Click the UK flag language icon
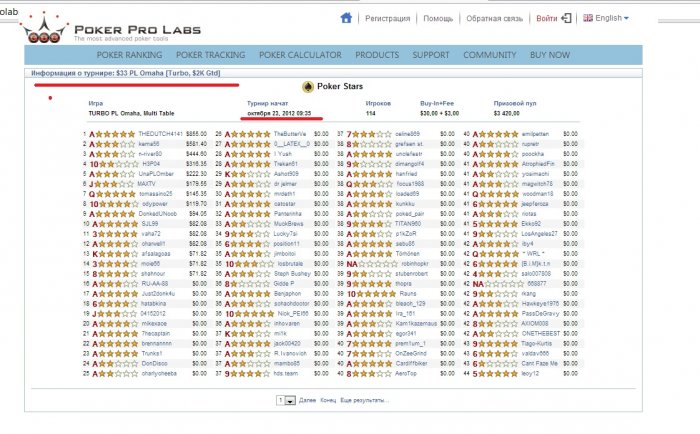The height and width of the screenshot is (434, 700). click(x=588, y=18)
